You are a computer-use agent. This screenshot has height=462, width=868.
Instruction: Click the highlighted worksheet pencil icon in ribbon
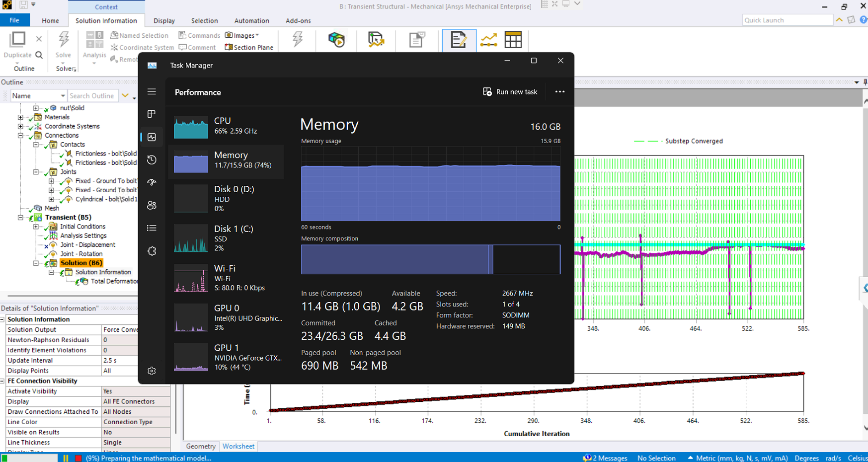tap(459, 40)
